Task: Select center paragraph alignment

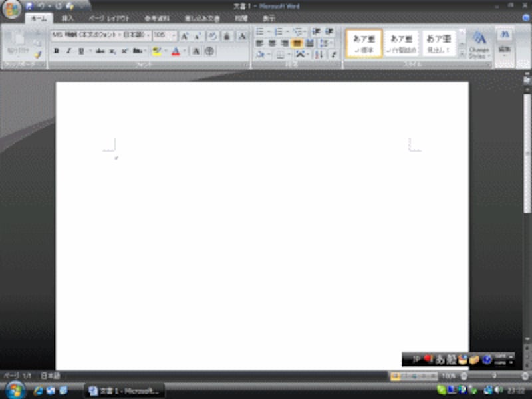Action: tap(272, 43)
